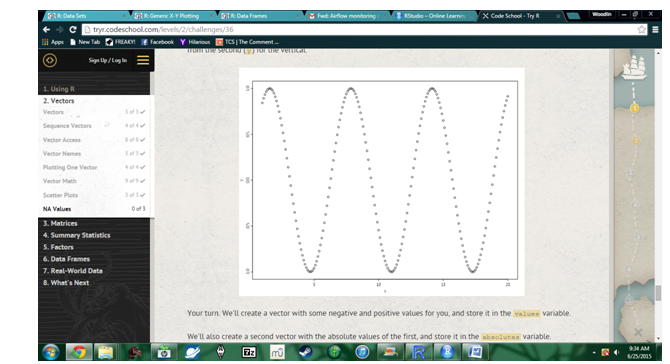Switch to the R: Data Frames tab

(x=260, y=16)
